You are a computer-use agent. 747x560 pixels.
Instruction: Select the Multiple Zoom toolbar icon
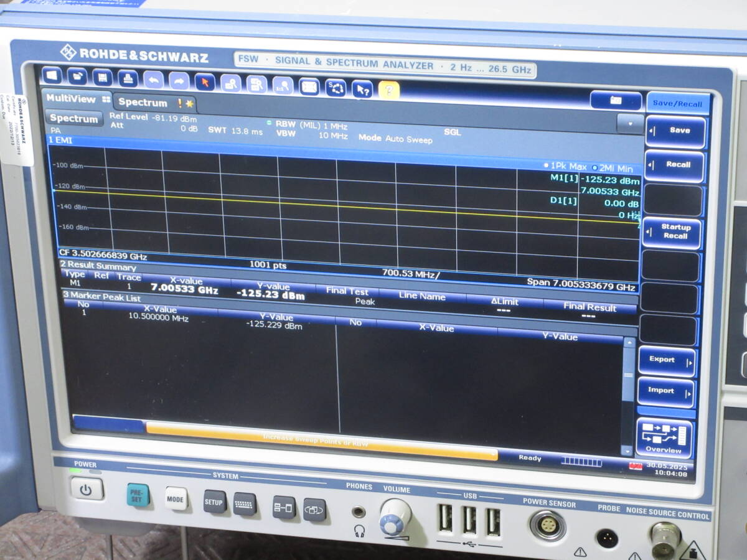pyautogui.click(x=256, y=84)
